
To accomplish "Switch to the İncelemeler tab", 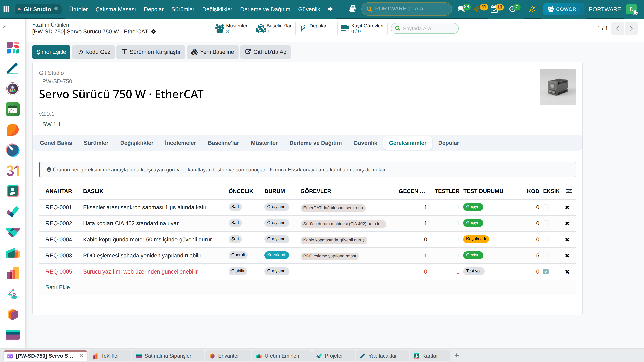I will tap(180, 143).
